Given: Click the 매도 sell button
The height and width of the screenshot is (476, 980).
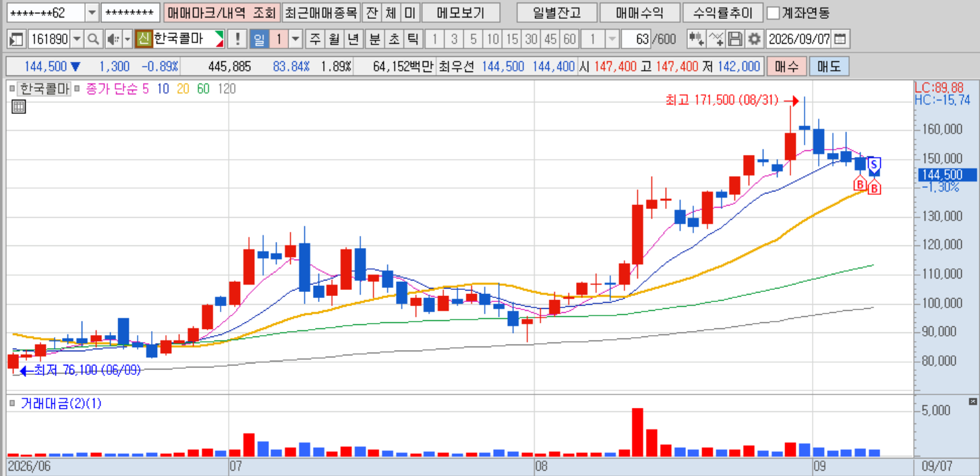Looking at the screenshot, I should (x=829, y=67).
